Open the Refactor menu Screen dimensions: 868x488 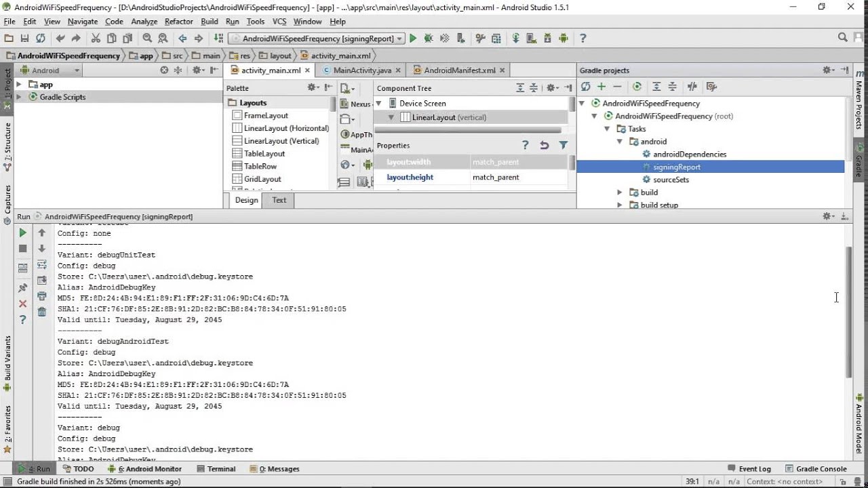[x=178, y=22]
